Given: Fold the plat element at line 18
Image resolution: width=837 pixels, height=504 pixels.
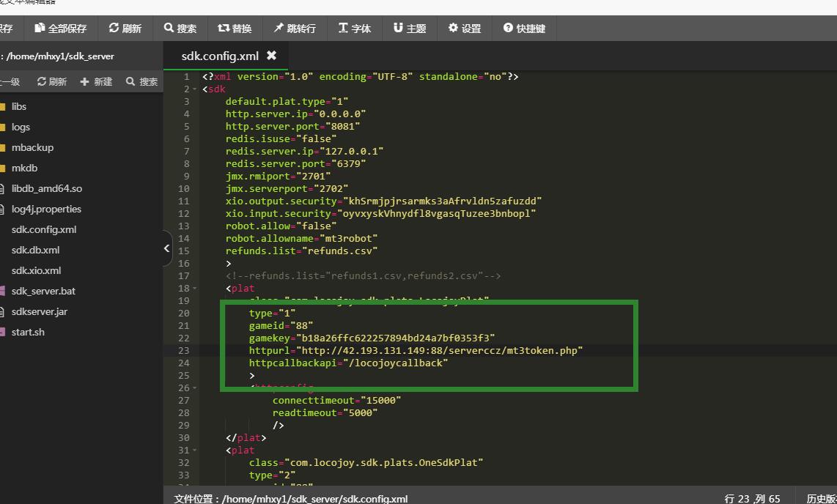Looking at the screenshot, I should (195, 289).
